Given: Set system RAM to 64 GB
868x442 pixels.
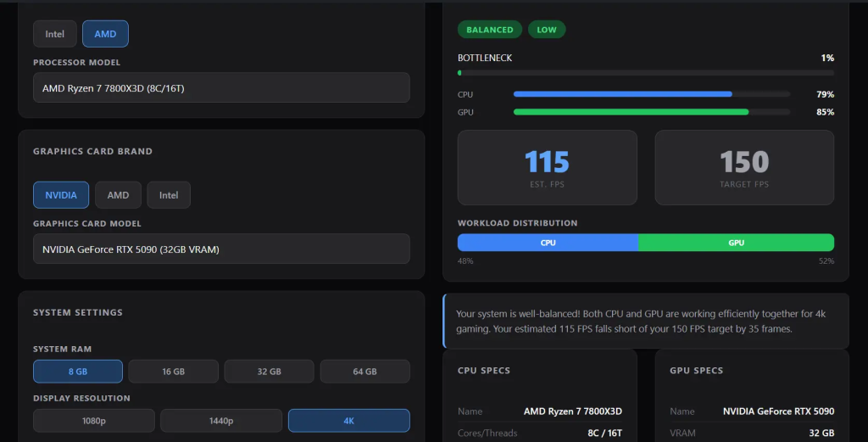Looking at the screenshot, I should [x=364, y=371].
